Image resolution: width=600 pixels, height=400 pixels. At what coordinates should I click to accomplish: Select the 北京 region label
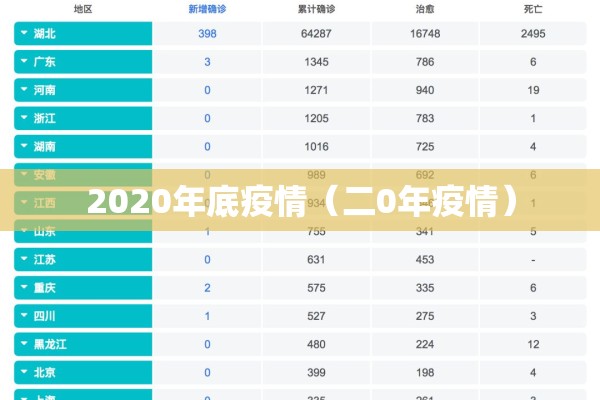coord(45,372)
